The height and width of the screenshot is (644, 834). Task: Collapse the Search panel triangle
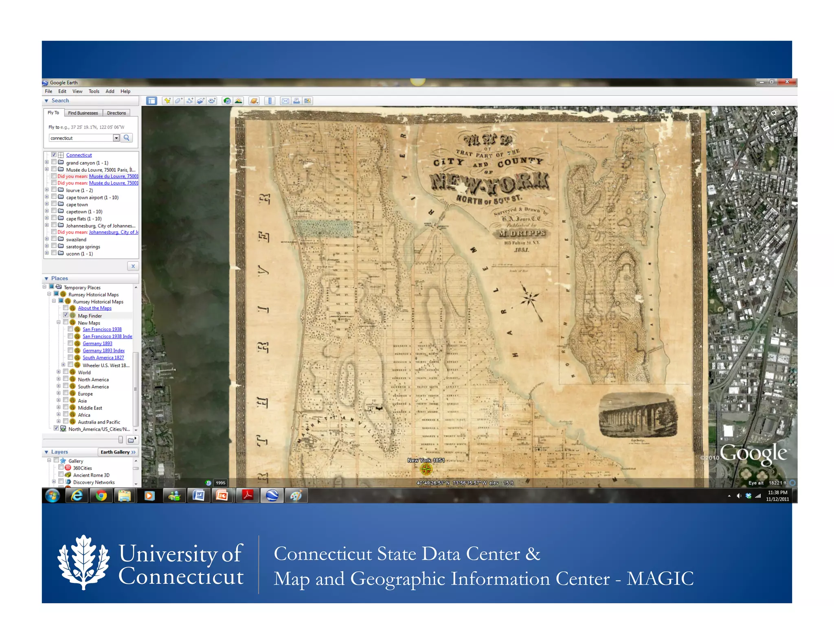point(46,101)
